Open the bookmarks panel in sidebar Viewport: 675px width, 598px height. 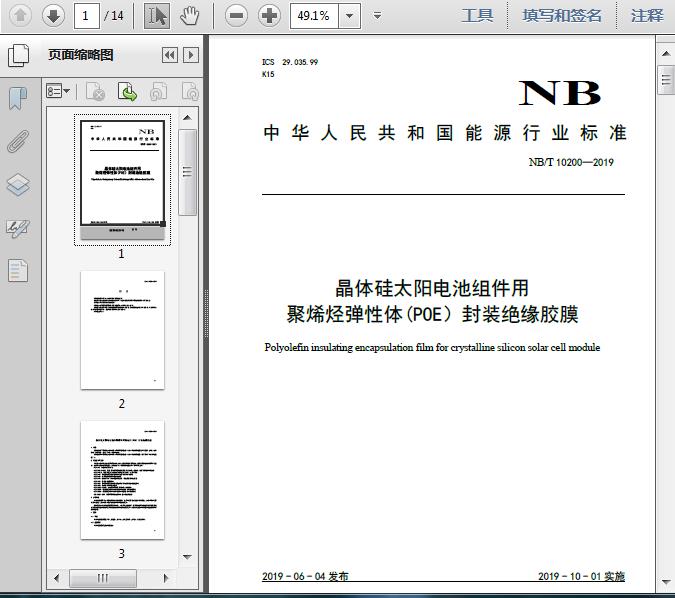[x=18, y=98]
